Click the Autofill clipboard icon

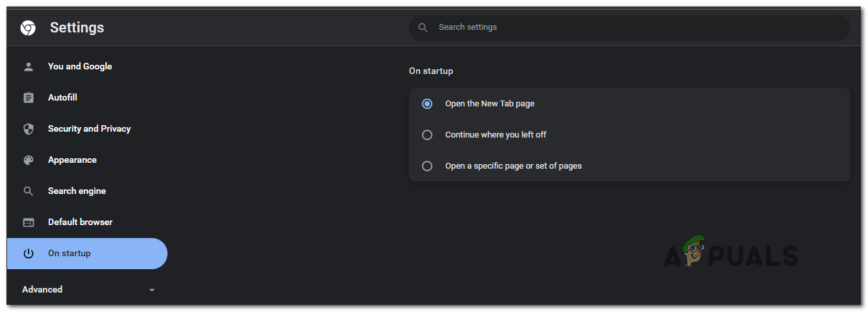[x=29, y=98]
